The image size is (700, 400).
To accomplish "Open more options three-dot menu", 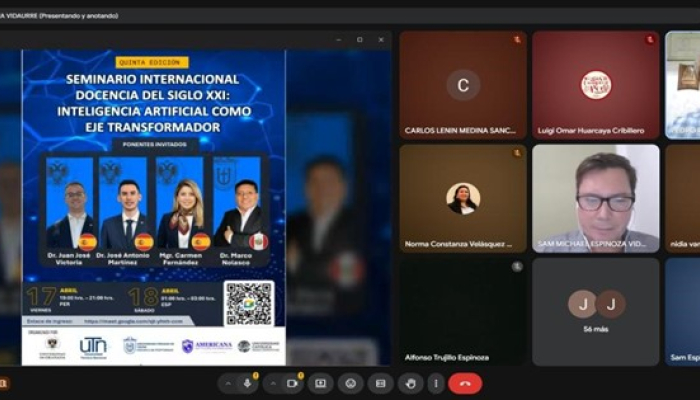I will [436, 383].
